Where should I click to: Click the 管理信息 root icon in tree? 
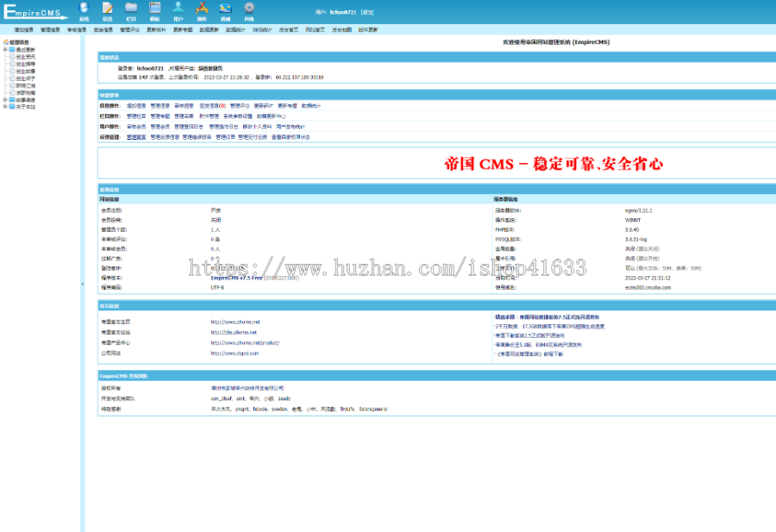[6, 42]
